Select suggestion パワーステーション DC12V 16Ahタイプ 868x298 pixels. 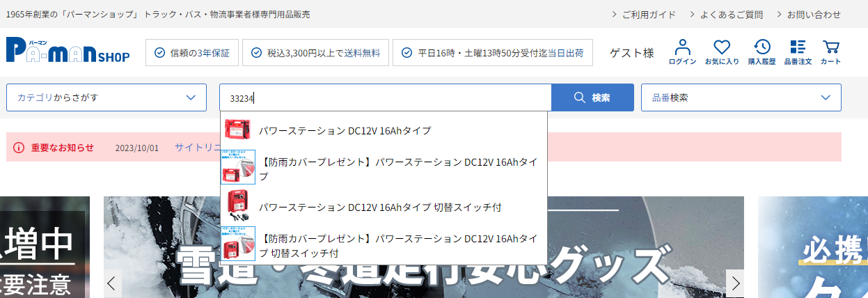(x=384, y=130)
